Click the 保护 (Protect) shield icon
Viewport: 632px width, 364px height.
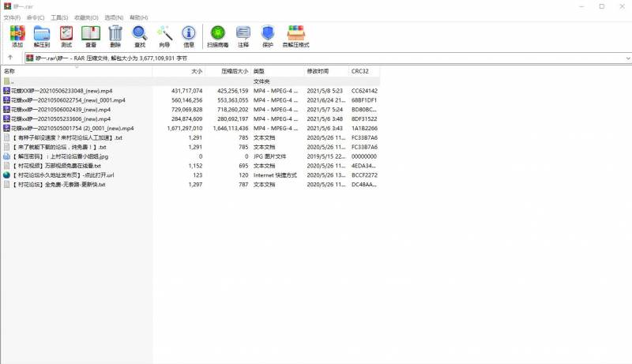pos(268,36)
